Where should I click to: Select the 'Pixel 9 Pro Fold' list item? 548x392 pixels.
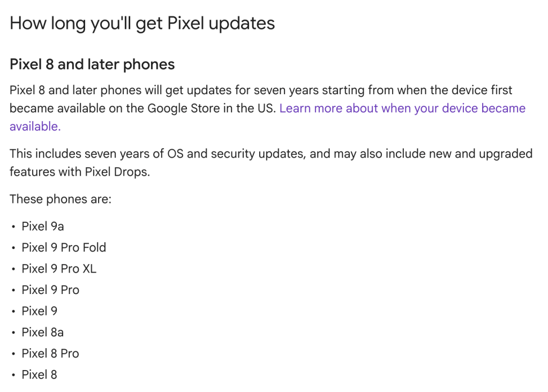coord(64,247)
